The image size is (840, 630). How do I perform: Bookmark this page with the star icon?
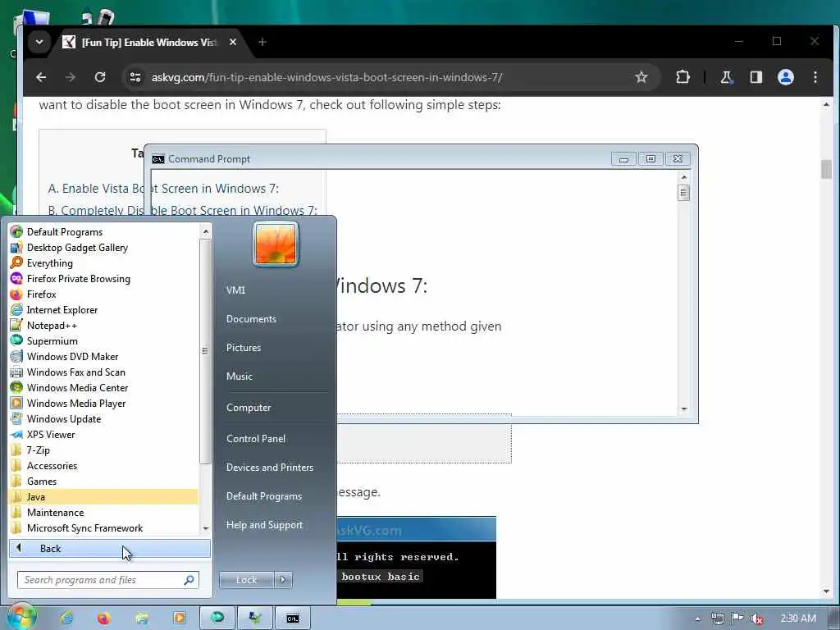pos(641,77)
